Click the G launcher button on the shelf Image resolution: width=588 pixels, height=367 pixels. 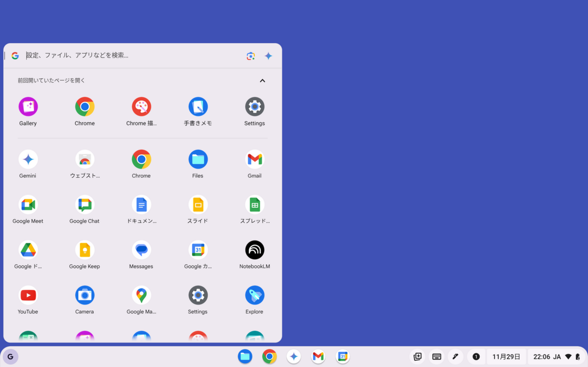coord(10,357)
